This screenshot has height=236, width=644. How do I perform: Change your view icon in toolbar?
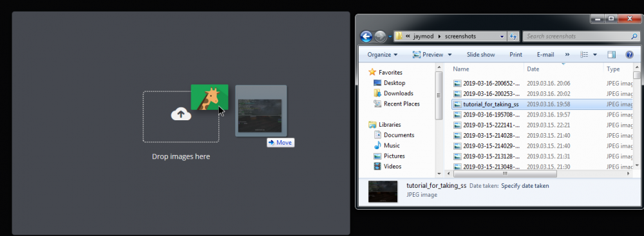pyautogui.click(x=585, y=55)
